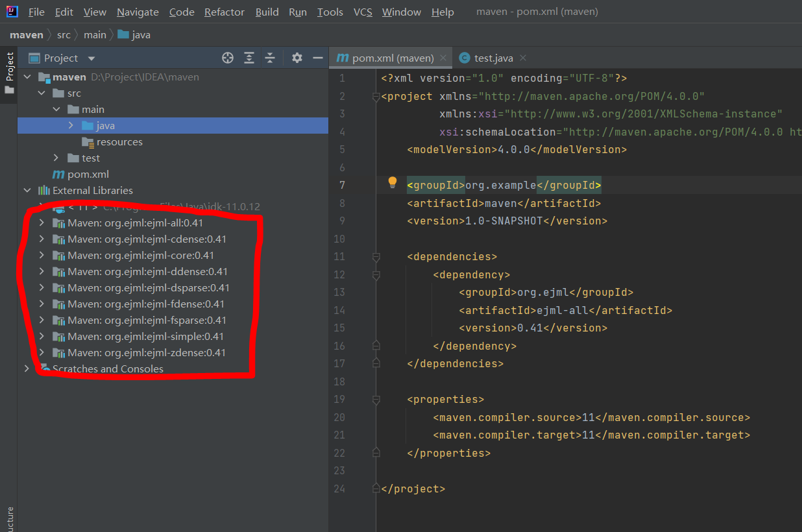The width and height of the screenshot is (802, 532).
Task: Collapse the maven root project node
Action: pyautogui.click(x=27, y=77)
